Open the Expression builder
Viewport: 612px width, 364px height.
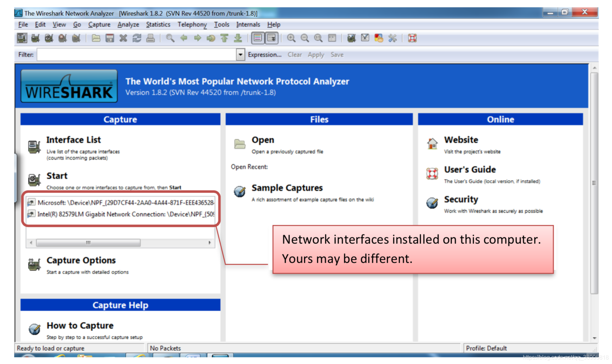pyautogui.click(x=265, y=55)
